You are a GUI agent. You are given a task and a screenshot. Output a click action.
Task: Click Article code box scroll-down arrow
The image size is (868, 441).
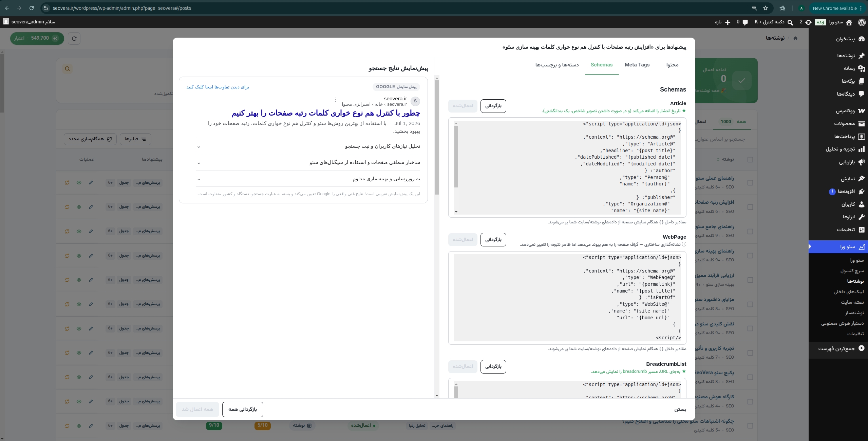pos(456,212)
